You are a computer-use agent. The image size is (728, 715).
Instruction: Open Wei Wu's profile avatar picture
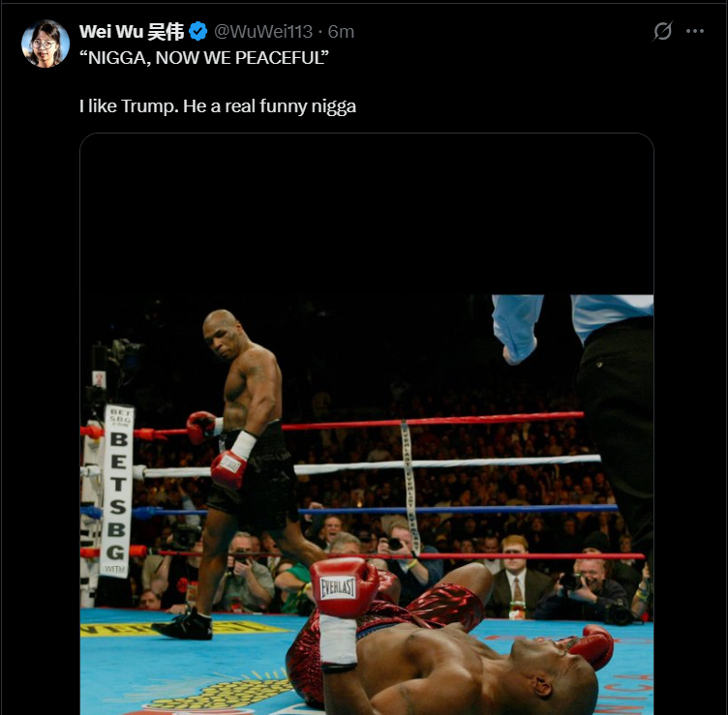tap(45, 44)
